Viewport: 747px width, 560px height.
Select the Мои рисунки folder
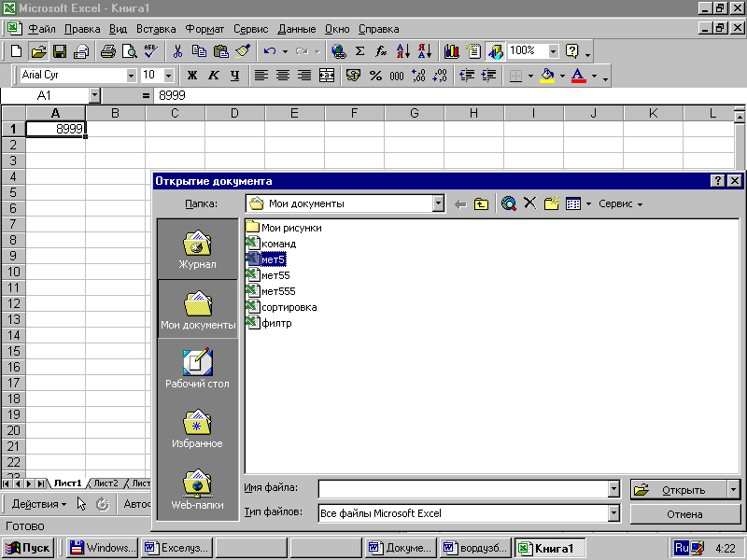click(x=284, y=228)
